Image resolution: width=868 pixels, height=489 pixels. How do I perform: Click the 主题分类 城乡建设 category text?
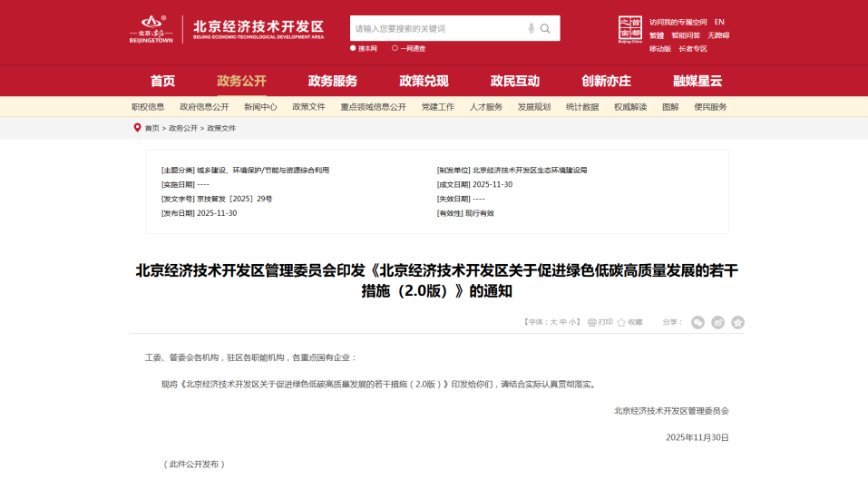click(x=263, y=170)
